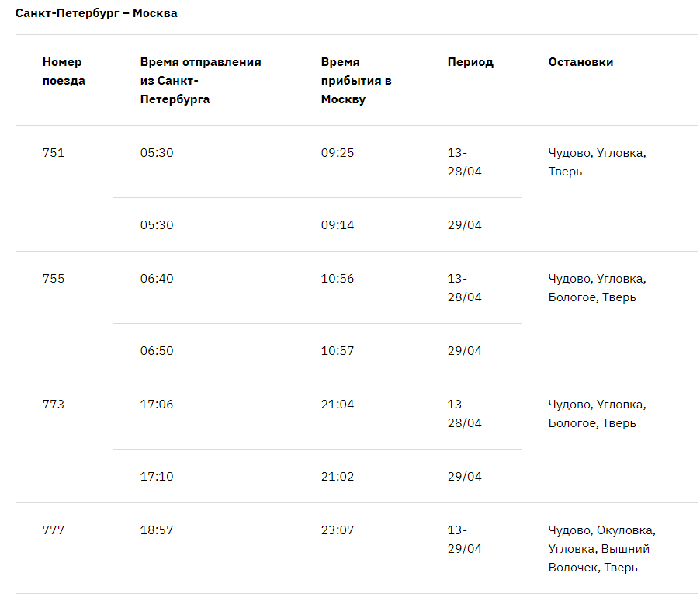
Task: Select the Период column header
Action: (x=470, y=62)
